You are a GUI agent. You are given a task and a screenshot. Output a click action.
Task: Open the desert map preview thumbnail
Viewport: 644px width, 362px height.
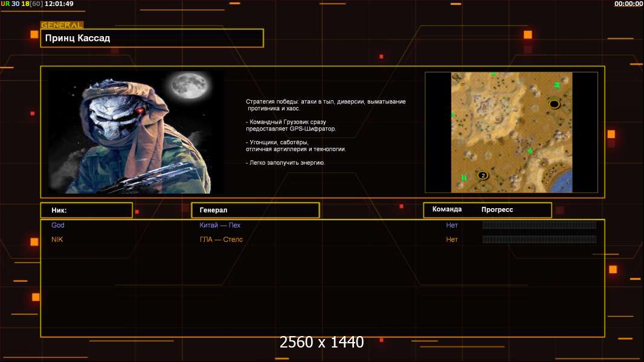(x=511, y=132)
